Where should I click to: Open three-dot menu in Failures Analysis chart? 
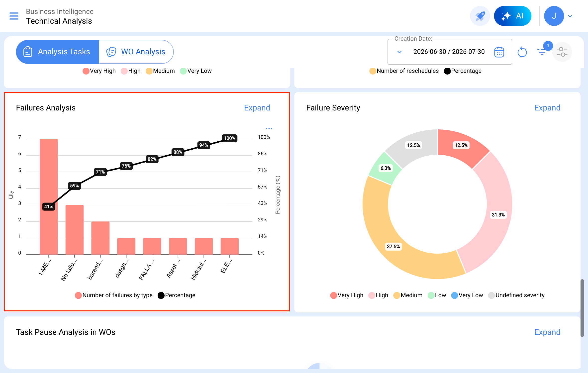pos(269,129)
